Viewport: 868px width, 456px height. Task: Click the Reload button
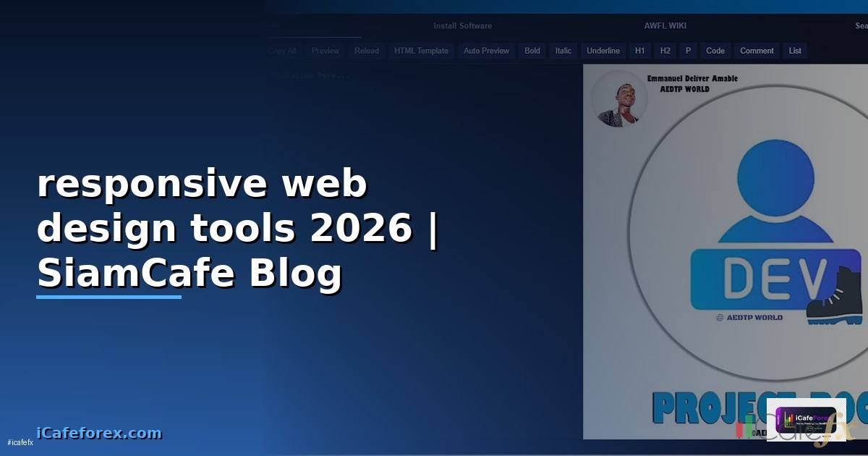tap(367, 51)
